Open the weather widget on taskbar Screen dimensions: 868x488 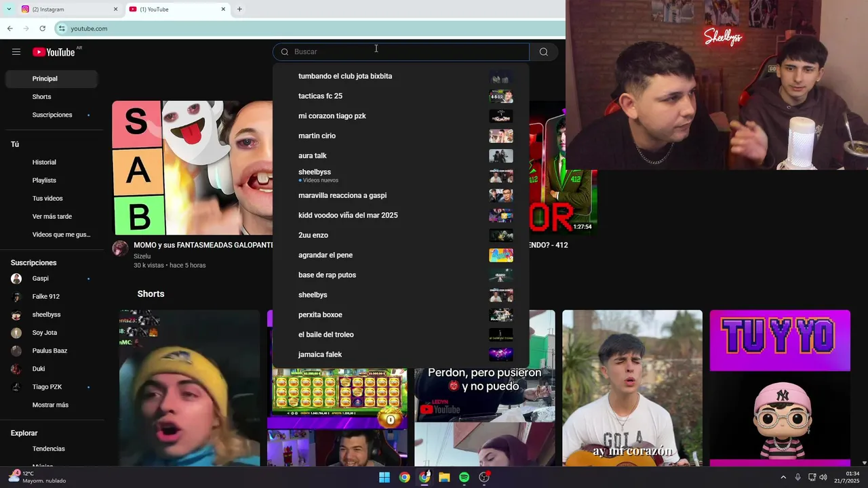click(37, 477)
